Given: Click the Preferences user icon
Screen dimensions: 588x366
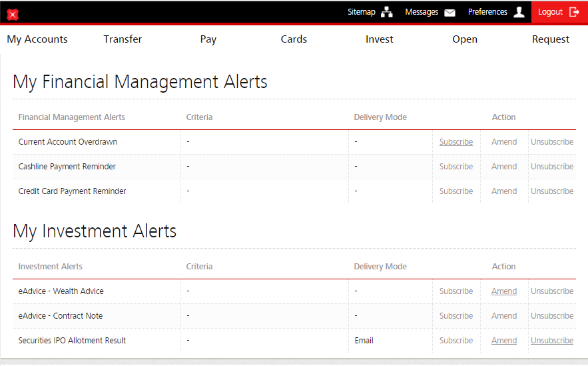Looking at the screenshot, I should (x=519, y=12).
